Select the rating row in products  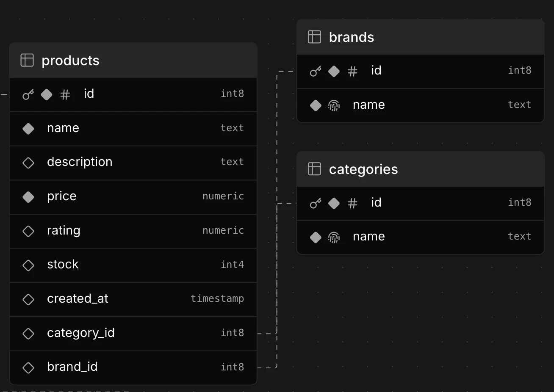(127, 231)
